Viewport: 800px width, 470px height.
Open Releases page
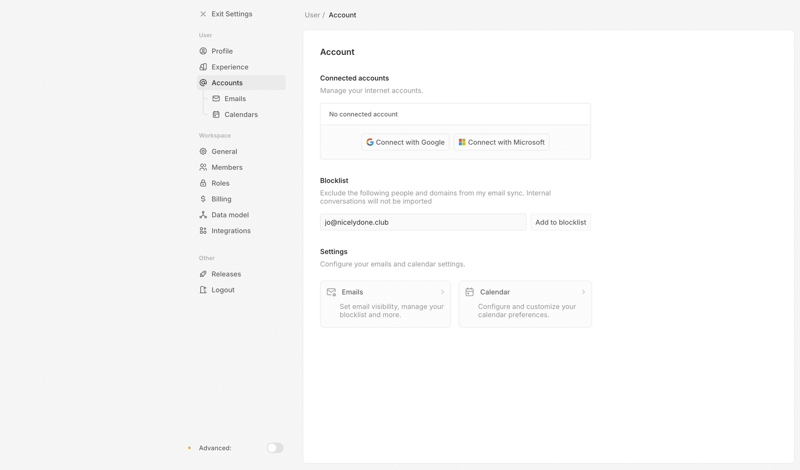coord(241,274)
